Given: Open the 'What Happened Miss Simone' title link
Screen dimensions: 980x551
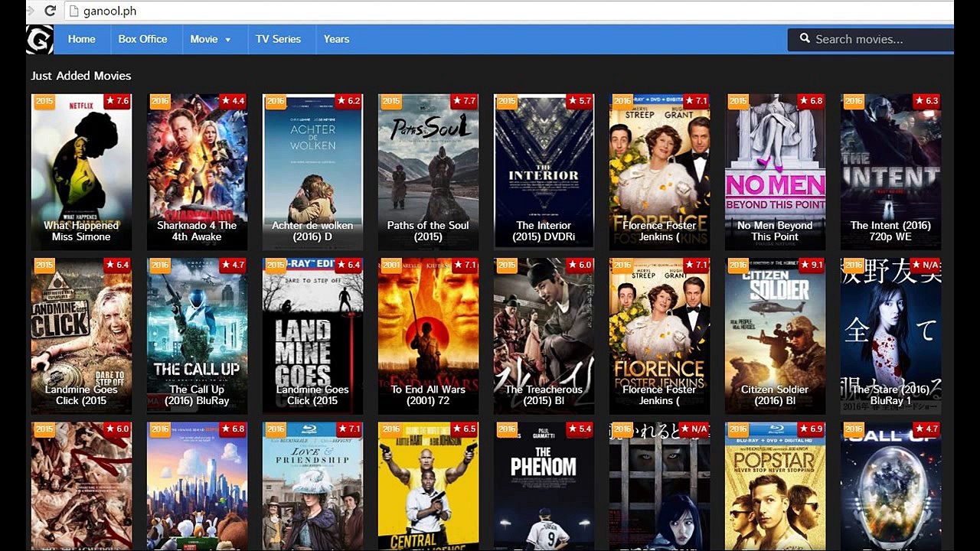Looking at the screenshot, I should [81, 231].
